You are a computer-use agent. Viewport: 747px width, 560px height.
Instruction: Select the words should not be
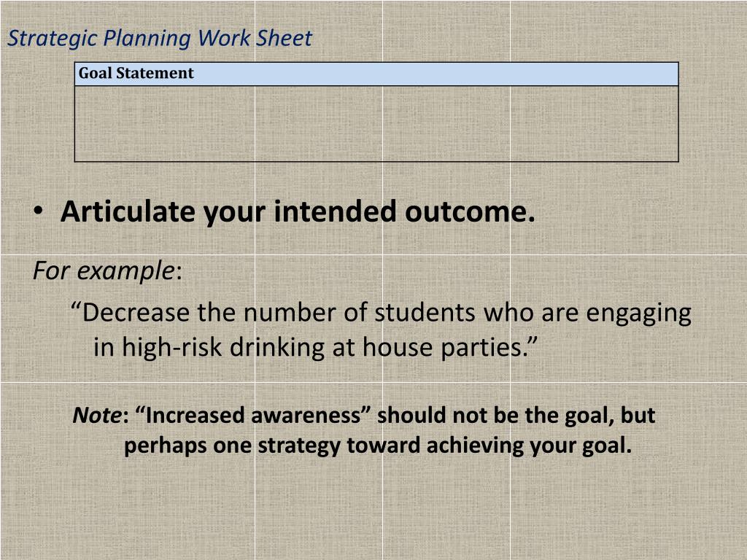tap(446, 416)
